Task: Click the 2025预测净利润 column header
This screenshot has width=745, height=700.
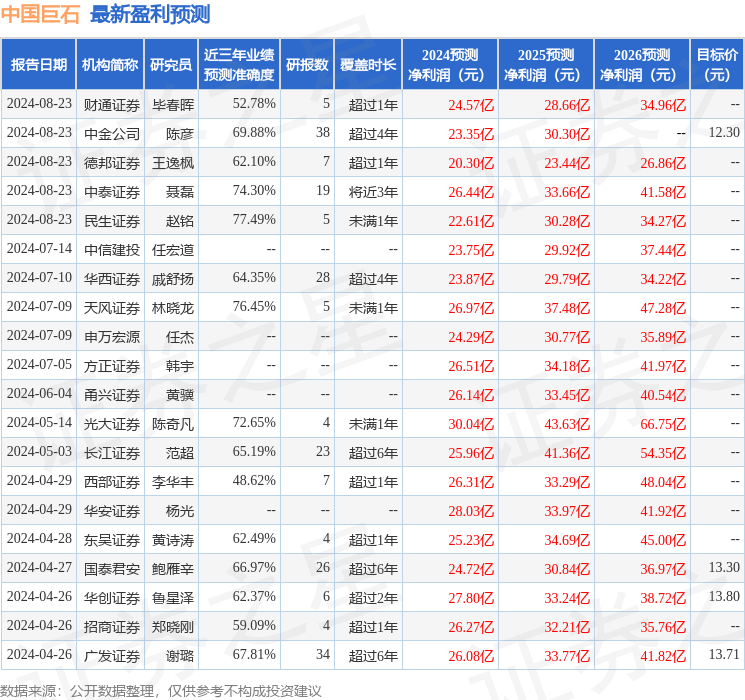Action: click(546, 65)
